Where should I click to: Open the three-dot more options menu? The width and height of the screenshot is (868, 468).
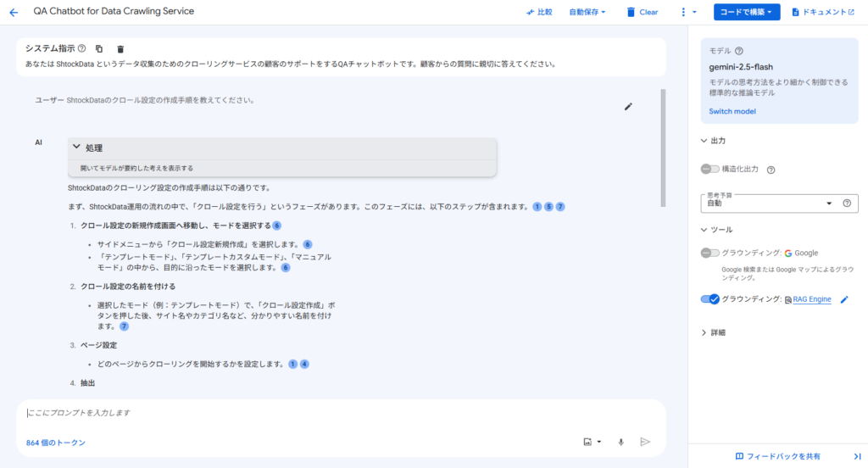point(688,12)
